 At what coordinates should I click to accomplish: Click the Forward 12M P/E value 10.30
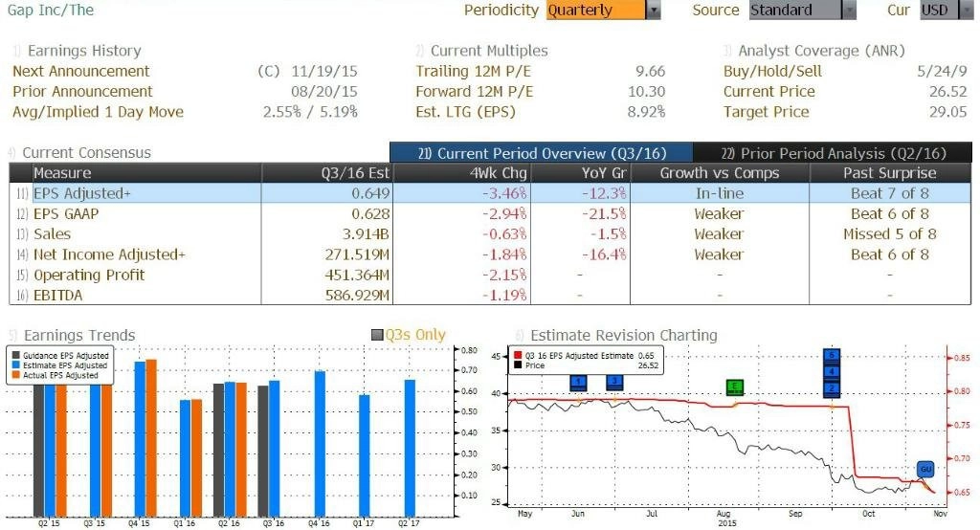(646, 91)
